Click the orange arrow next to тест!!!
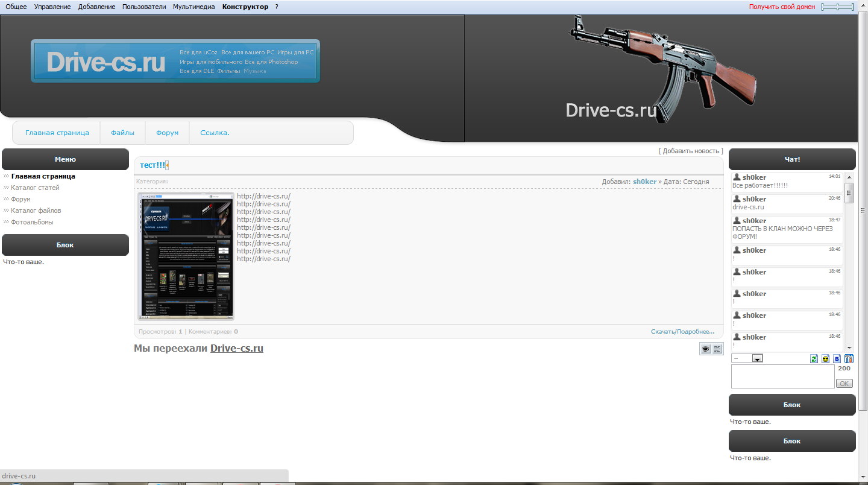 [x=167, y=165]
